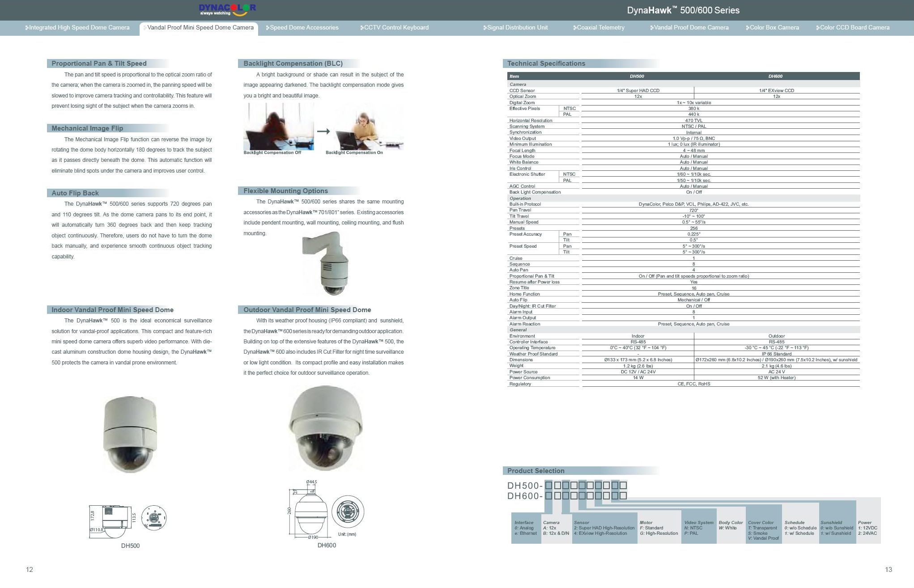The width and height of the screenshot is (914, 588).
Task: Click the DH600 dimension drawing
Action: (326, 510)
